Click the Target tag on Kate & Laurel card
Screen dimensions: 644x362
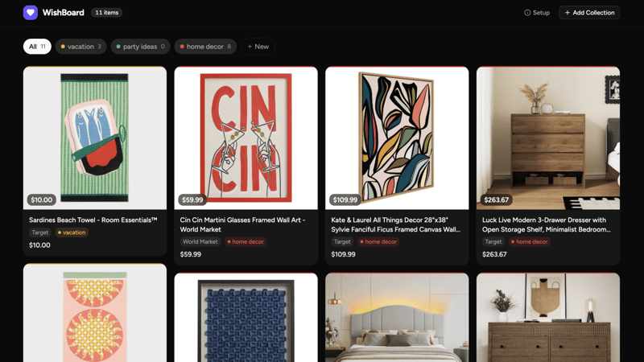(x=342, y=242)
